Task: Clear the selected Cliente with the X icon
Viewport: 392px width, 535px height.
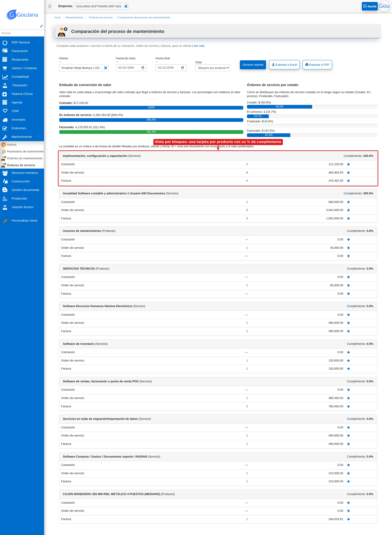Action: pyautogui.click(x=106, y=68)
